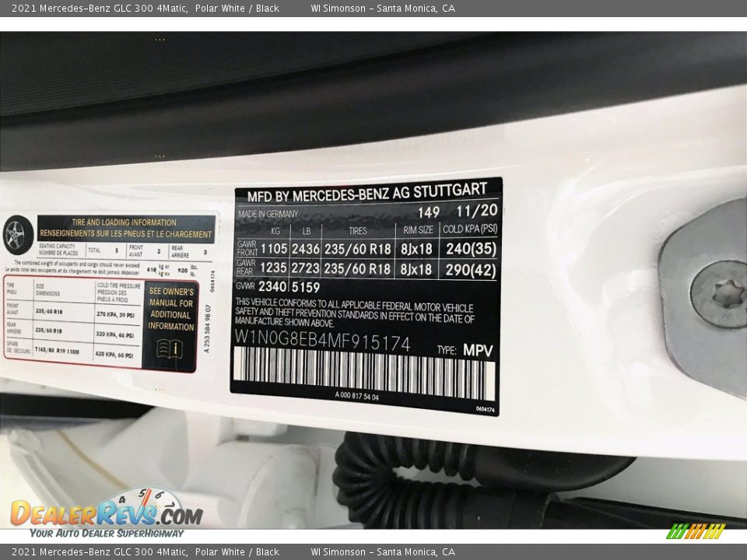Click the "TOTAL 5" seating cell
The width and height of the screenshot is (747, 560).
tap(103, 250)
